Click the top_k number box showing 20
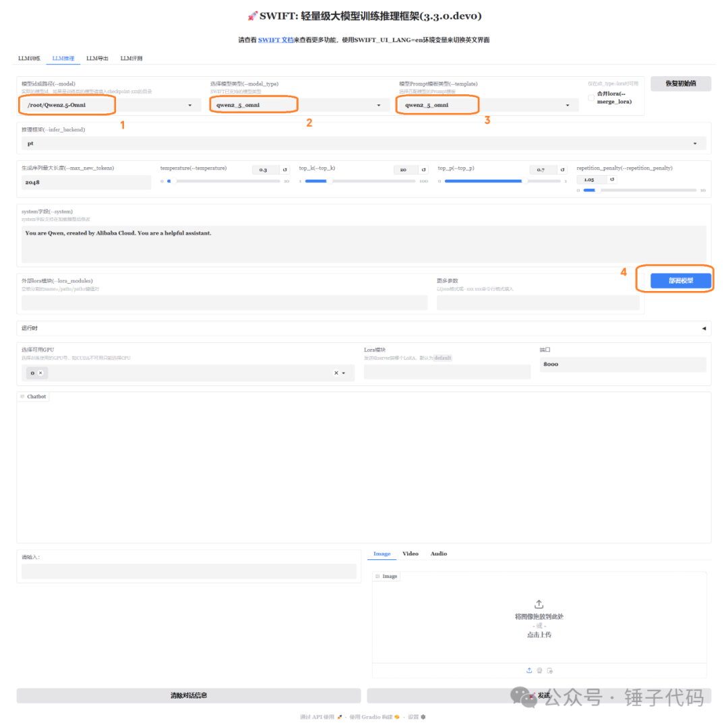Screen dimensions: 728x727 pos(406,170)
